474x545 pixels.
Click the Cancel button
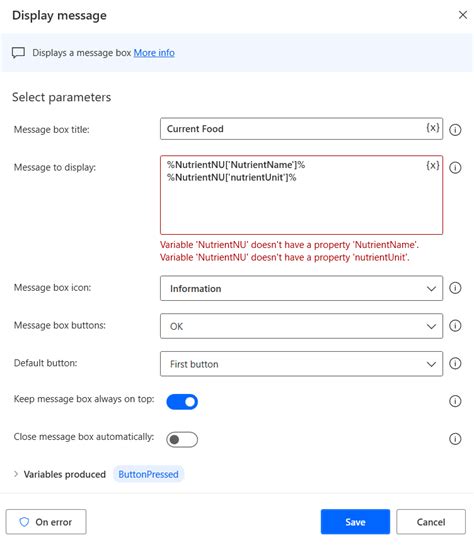431,522
